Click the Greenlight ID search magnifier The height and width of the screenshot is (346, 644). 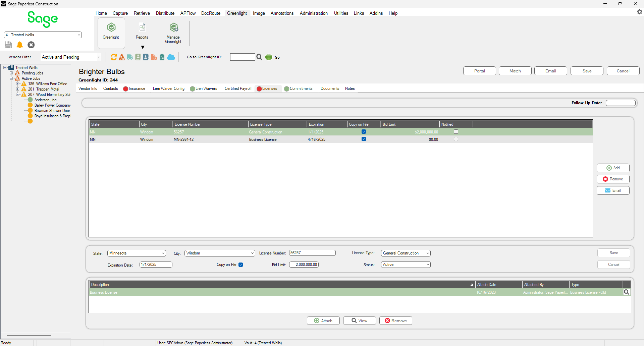pyautogui.click(x=259, y=57)
